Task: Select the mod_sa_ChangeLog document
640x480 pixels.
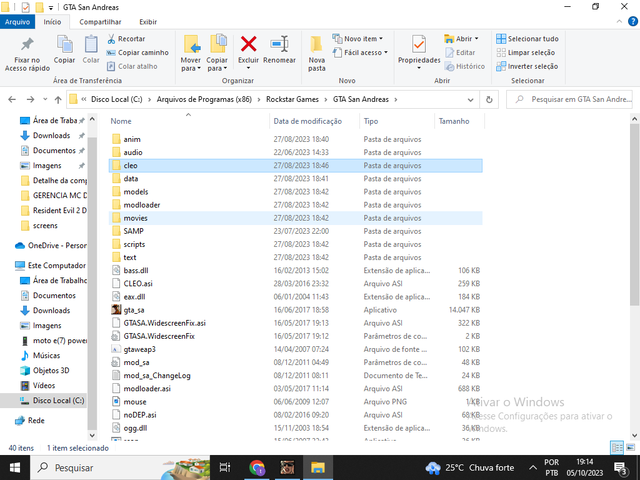Action: pyautogui.click(x=296, y=376)
